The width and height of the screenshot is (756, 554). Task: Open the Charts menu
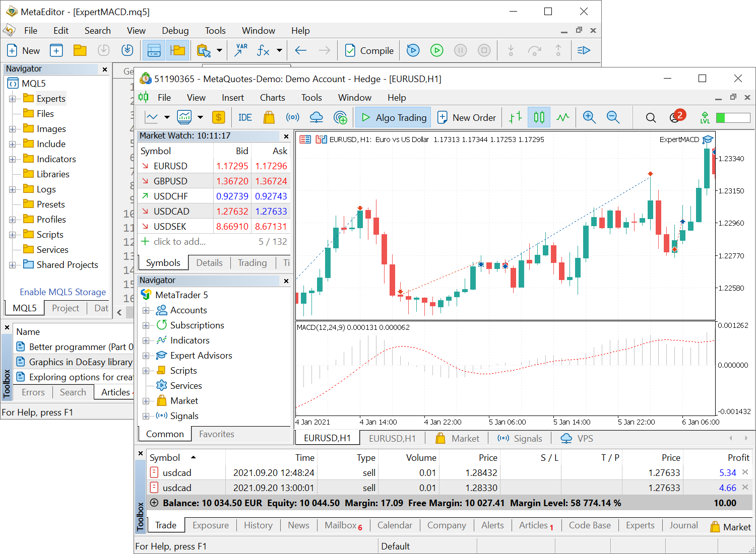(272, 98)
